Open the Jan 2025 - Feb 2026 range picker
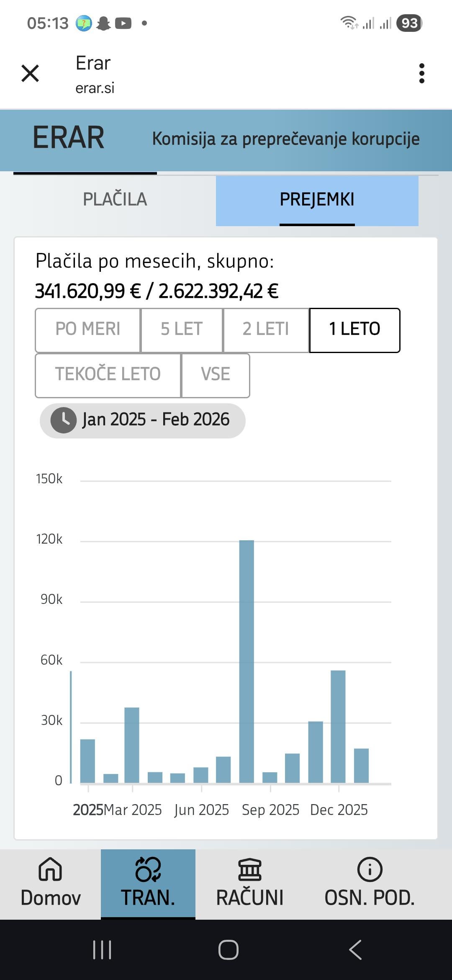The height and width of the screenshot is (980, 452). tap(156, 420)
